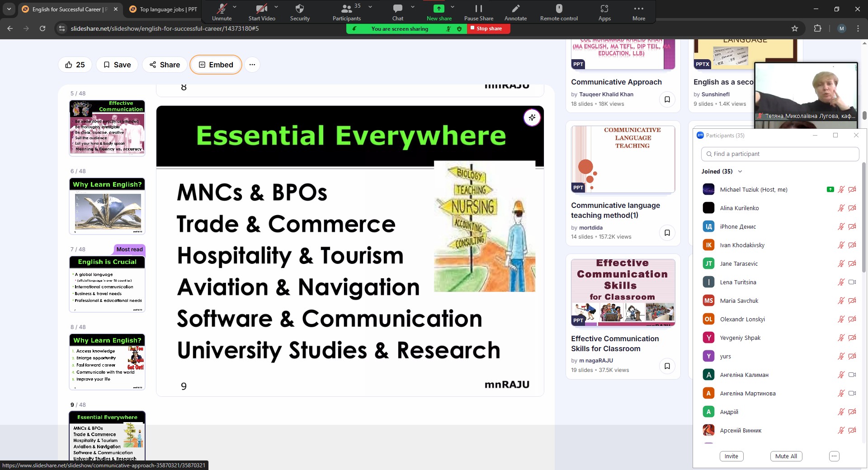Reload the SlideShare page
The width and height of the screenshot is (868, 470).
pos(42,28)
